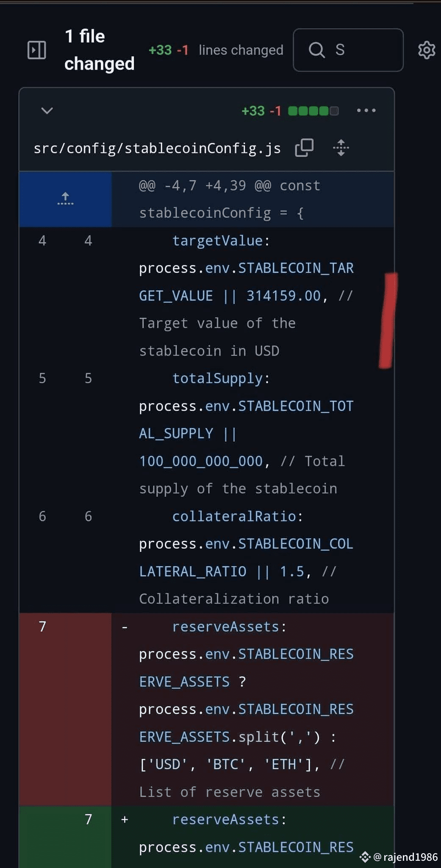
Task: Select added line number 7
Action: [88, 819]
